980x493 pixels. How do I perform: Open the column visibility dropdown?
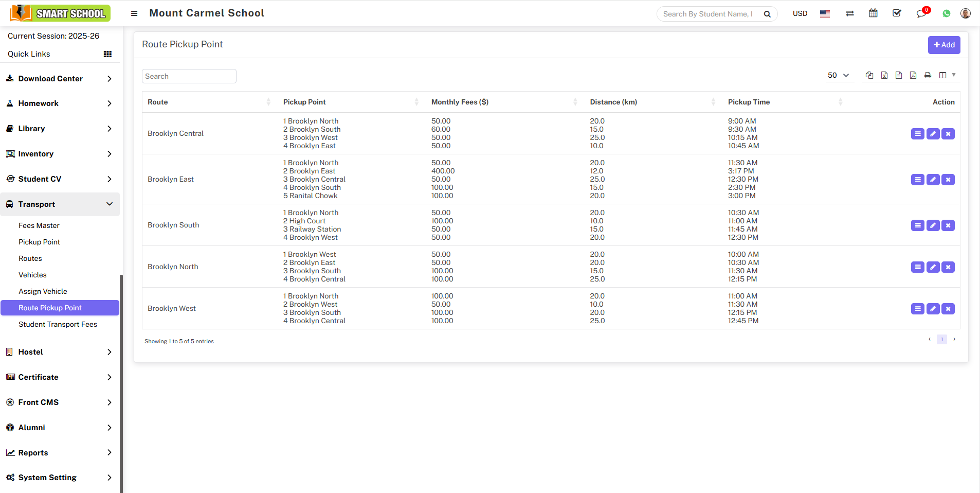(x=947, y=75)
